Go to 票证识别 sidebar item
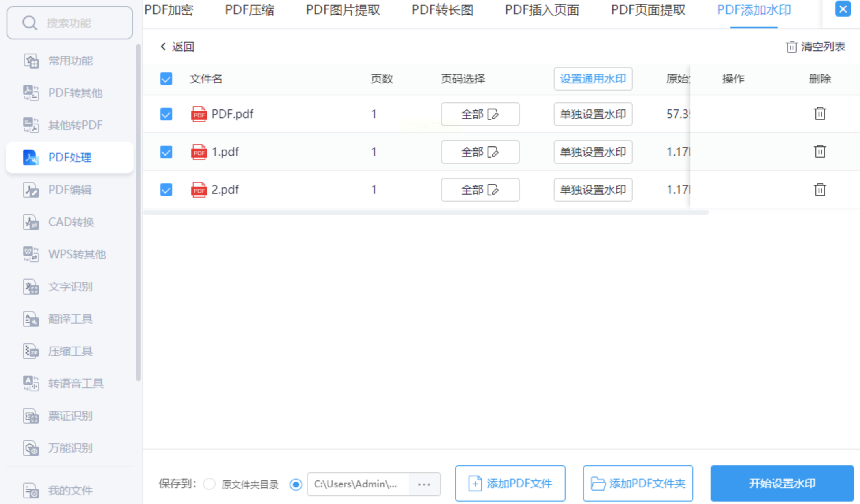The width and height of the screenshot is (860, 504). click(x=70, y=416)
